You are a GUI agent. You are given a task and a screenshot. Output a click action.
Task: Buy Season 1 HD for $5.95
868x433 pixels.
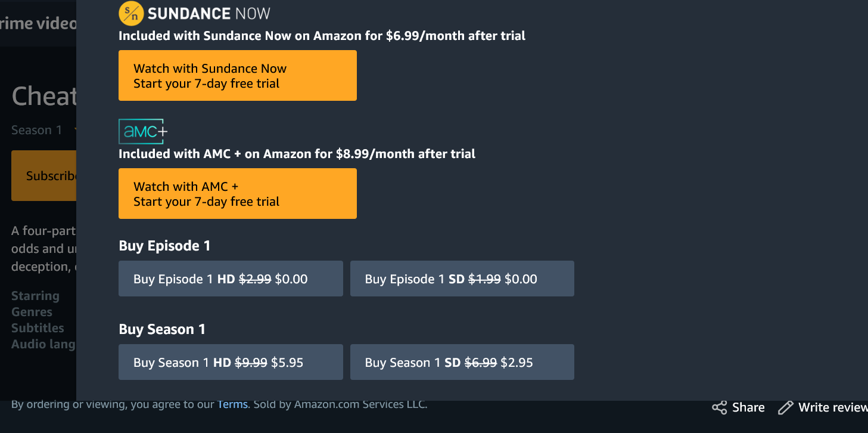tap(231, 362)
